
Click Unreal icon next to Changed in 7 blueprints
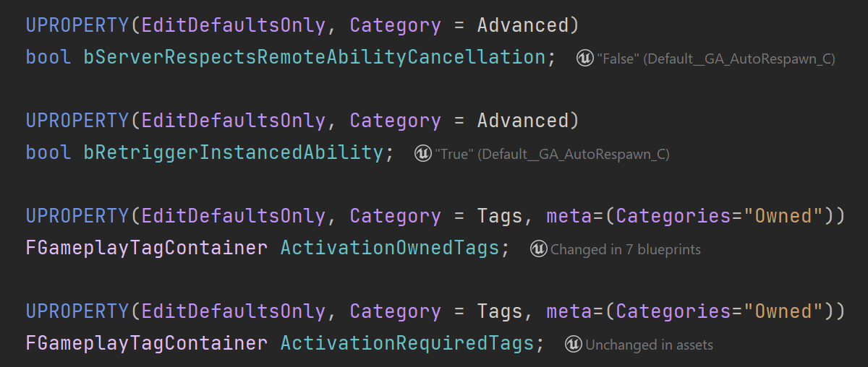[539, 249]
